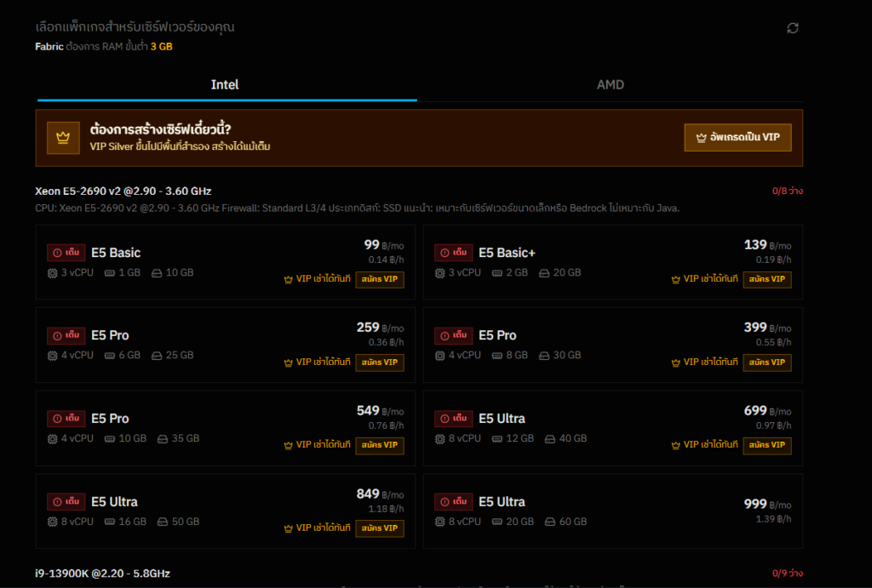Click the disk icon beside 35 GB
The height and width of the screenshot is (588, 872).
[163, 439]
